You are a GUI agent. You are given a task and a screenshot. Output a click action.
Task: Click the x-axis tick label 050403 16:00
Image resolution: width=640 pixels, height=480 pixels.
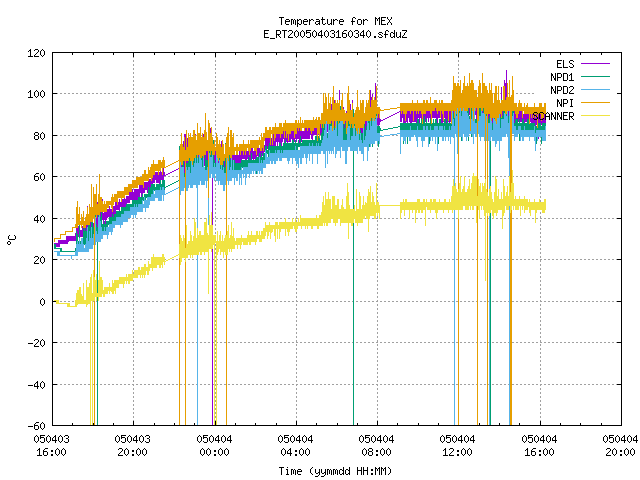click(x=51, y=446)
